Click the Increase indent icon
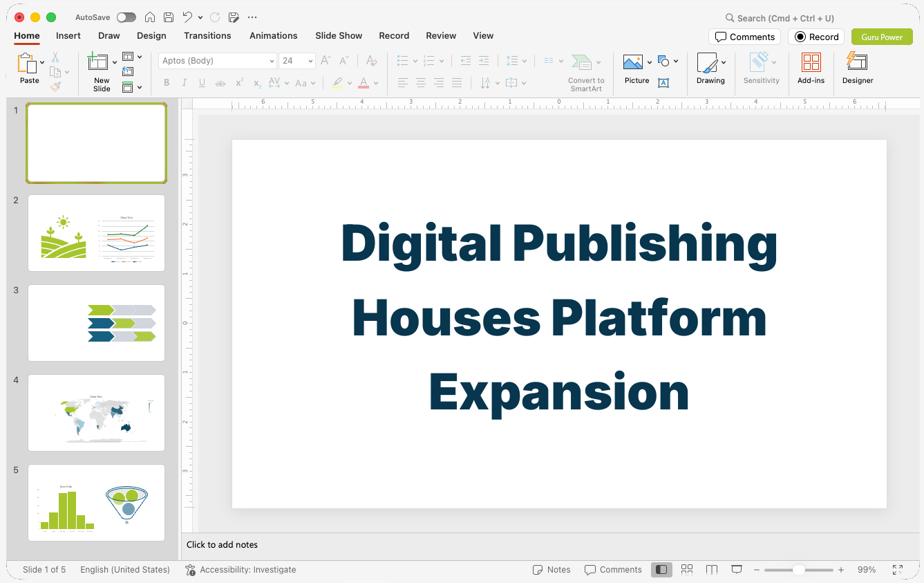 click(484, 61)
